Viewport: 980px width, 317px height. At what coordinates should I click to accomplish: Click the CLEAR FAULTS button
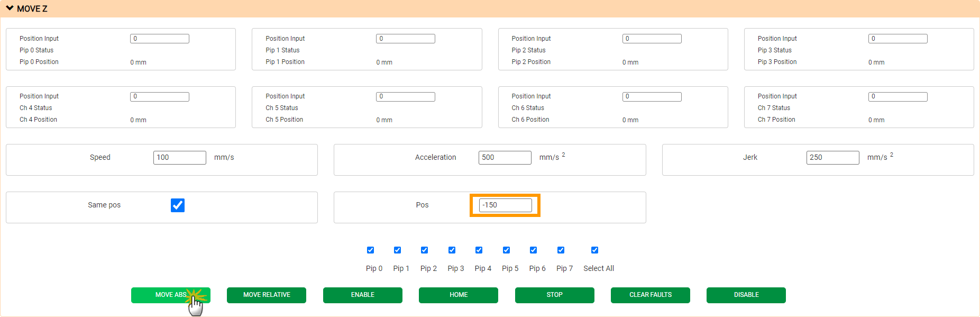click(650, 295)
